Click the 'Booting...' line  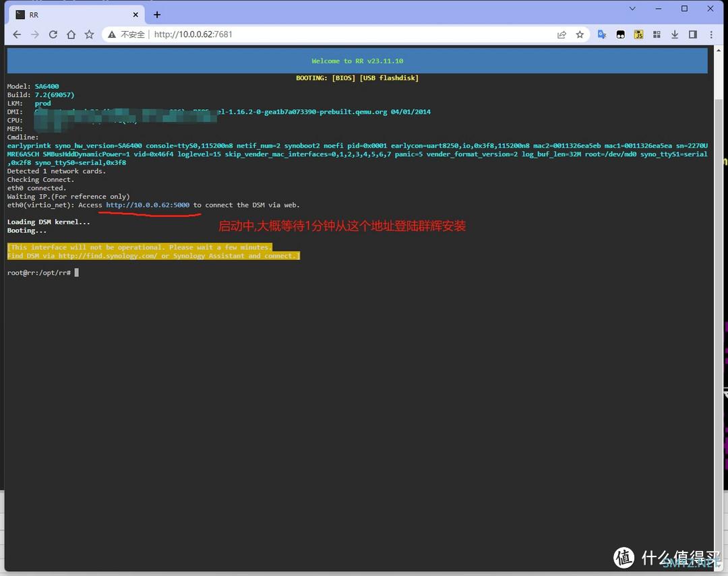27,230
